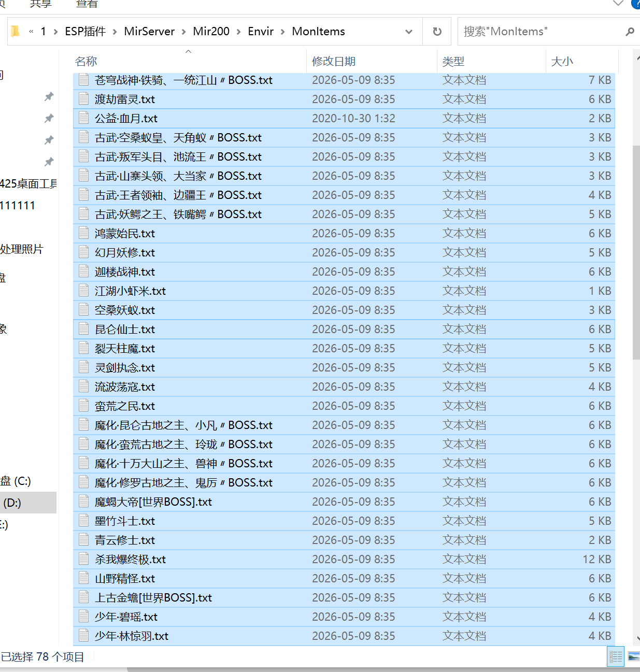Open 处理照片 folder in navigation pane
Viewport: 640px width, 672px height.
tap(21, 249)
